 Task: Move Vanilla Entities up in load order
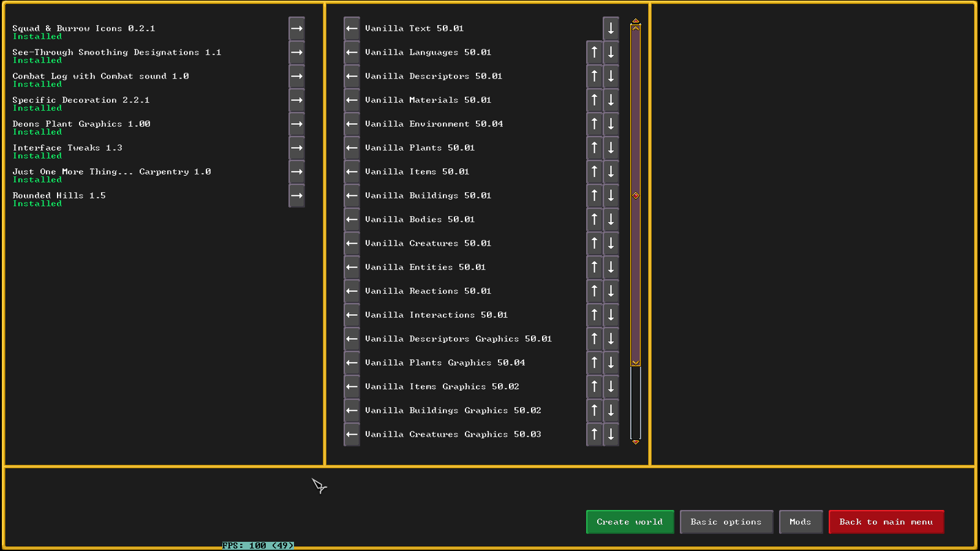point(594,267)
